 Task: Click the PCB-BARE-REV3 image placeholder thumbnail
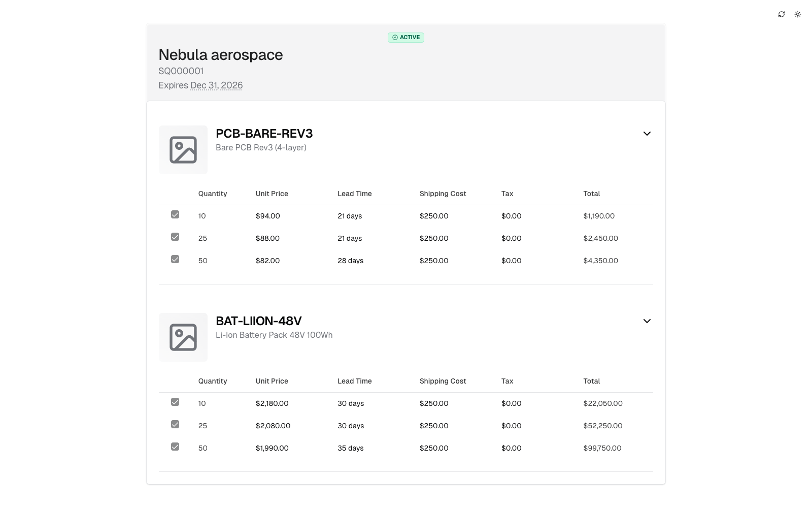(183, 150)
